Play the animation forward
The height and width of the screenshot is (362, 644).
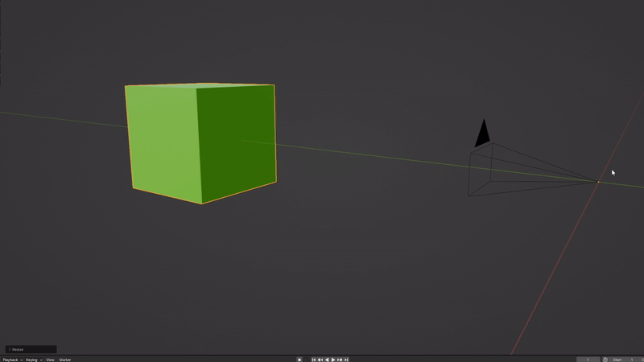tap(333, 360)
